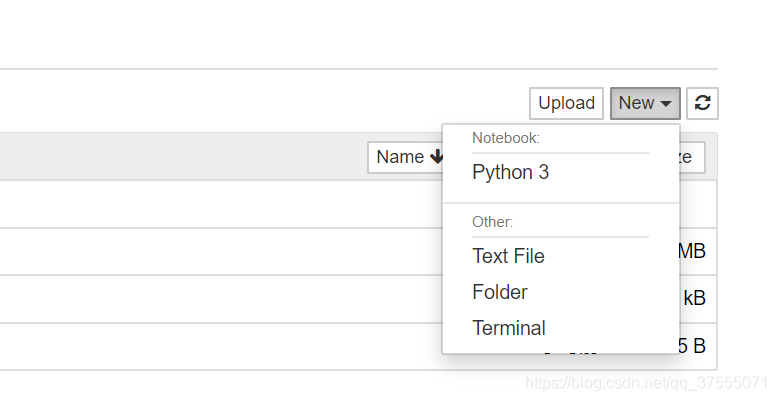The height and width of the screenshot is (401, 776).
Task: Launch a new Terminal from the menu
Action: point(508,328)
